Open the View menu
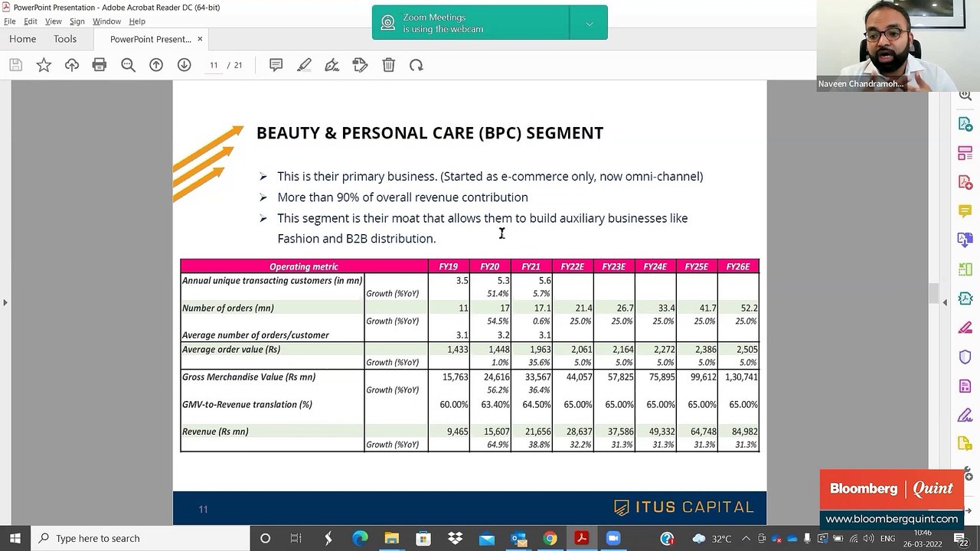This screenshot has height=551, width=980. pos(53,21)
